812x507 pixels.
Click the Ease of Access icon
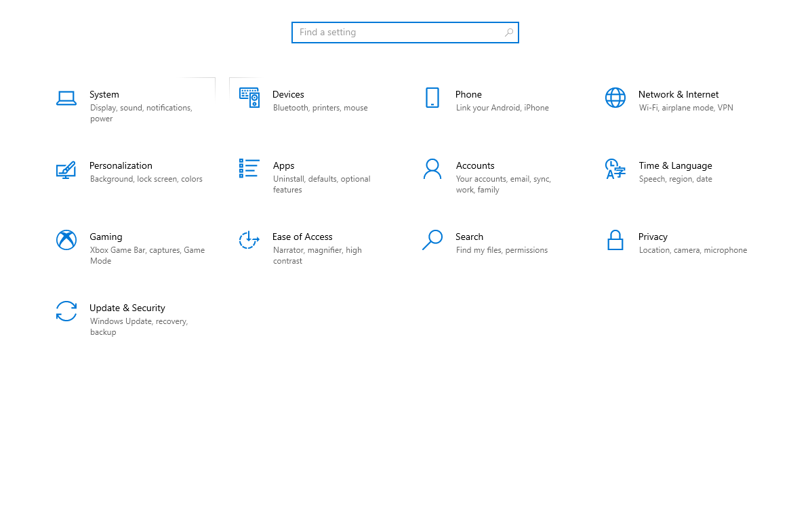click(249, 240)
